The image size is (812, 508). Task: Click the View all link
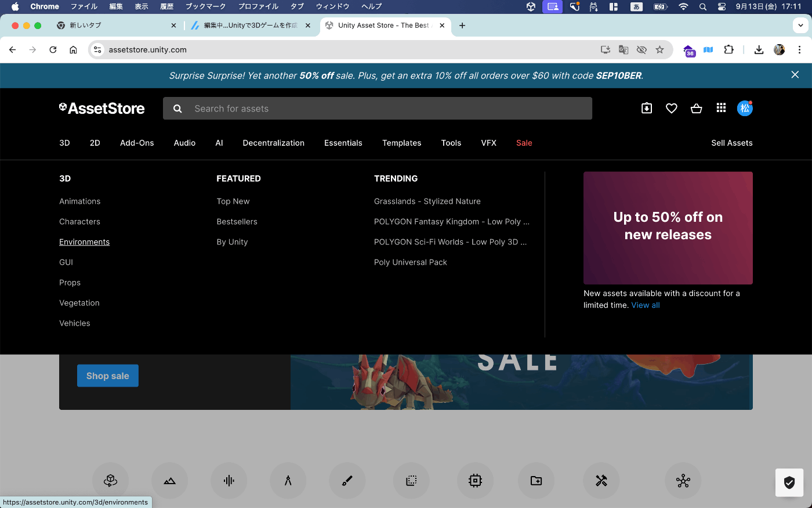[646, 305]
